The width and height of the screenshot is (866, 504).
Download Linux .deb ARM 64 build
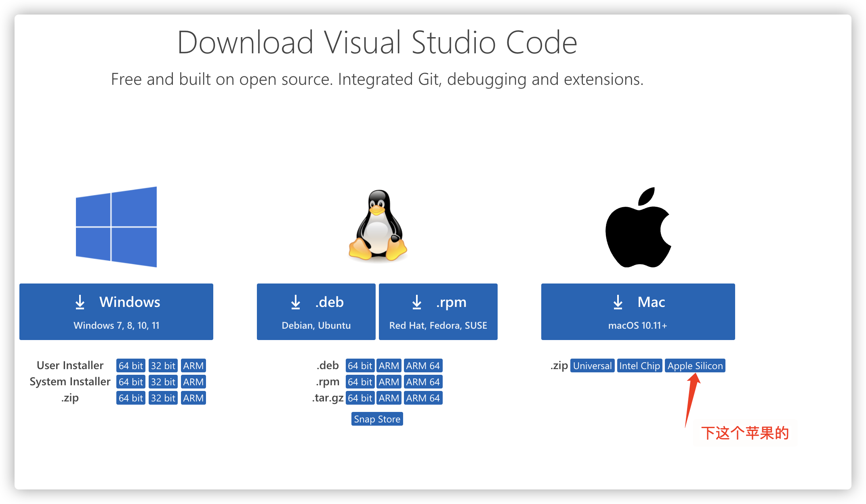(422, 366)
